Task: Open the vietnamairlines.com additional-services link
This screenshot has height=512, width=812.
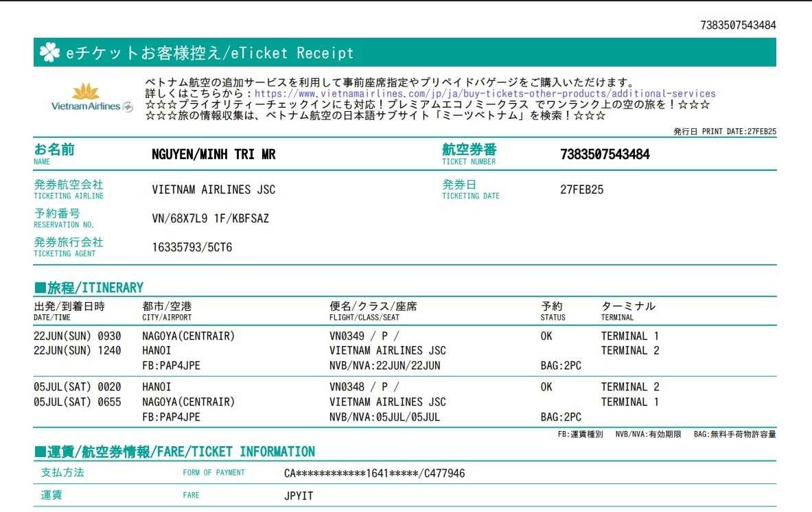Action: 485,93
